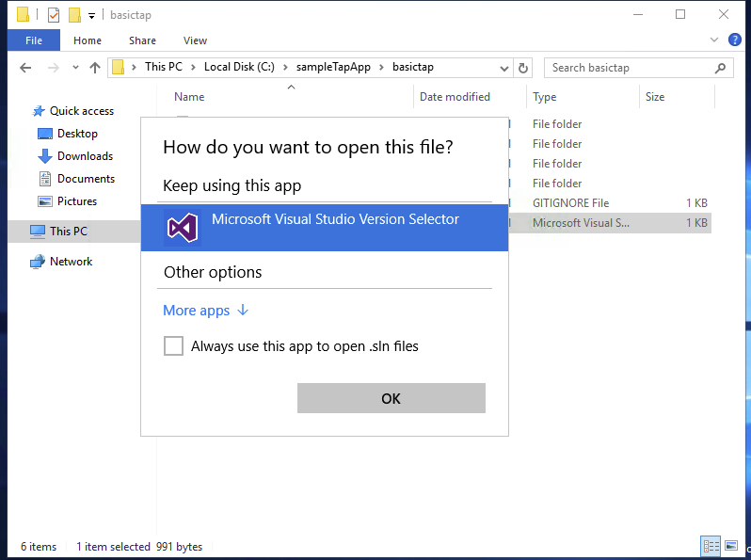
Task: Expand chevron before This PC in path
Action: [x=134, y=68]
